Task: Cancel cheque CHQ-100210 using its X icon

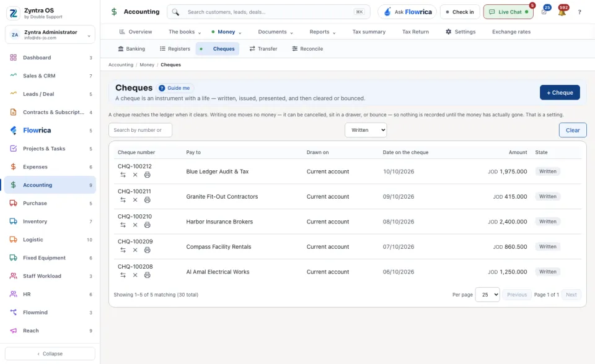Action: click(135, 225)
